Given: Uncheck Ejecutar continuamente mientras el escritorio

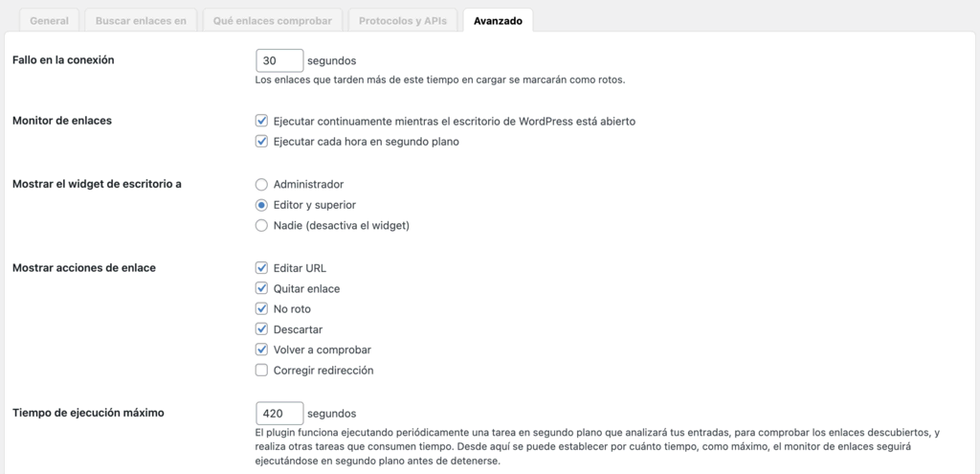Looking at the screenshot, I should click(x=261, y=122).
